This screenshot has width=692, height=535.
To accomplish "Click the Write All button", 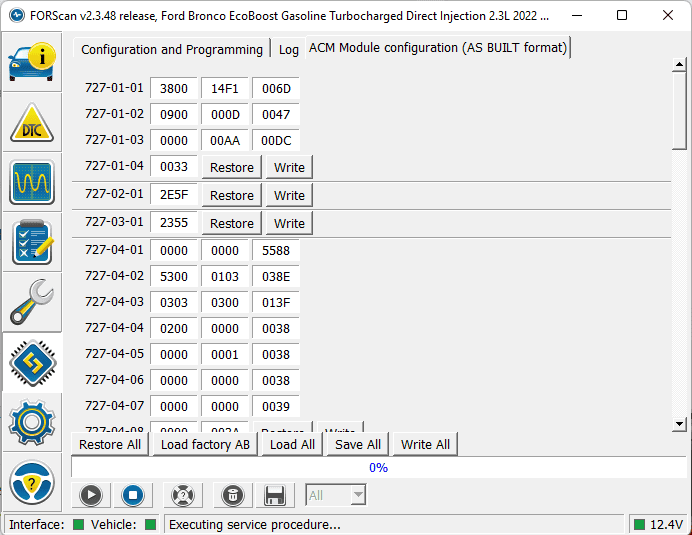I will click(x=425, y=444).
